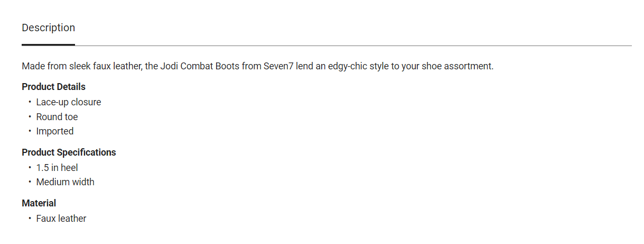
Task: Click the Product Details heading
Action: click(53, 87)
